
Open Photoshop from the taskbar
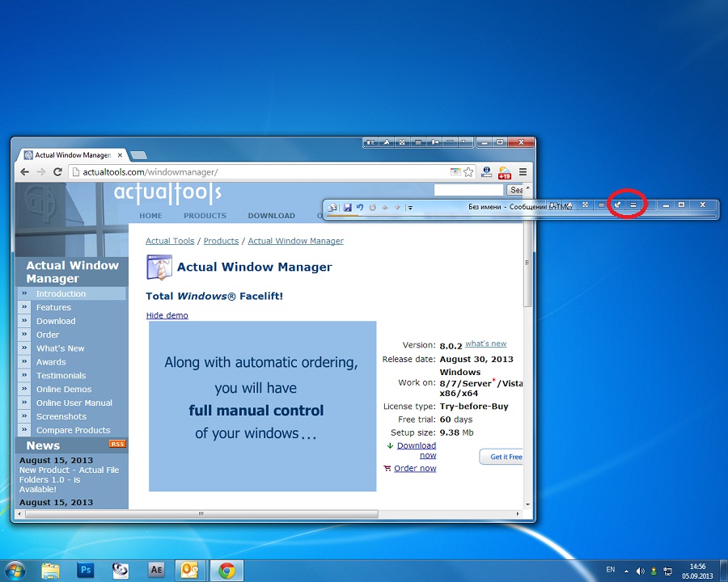(x=86, y=569)
